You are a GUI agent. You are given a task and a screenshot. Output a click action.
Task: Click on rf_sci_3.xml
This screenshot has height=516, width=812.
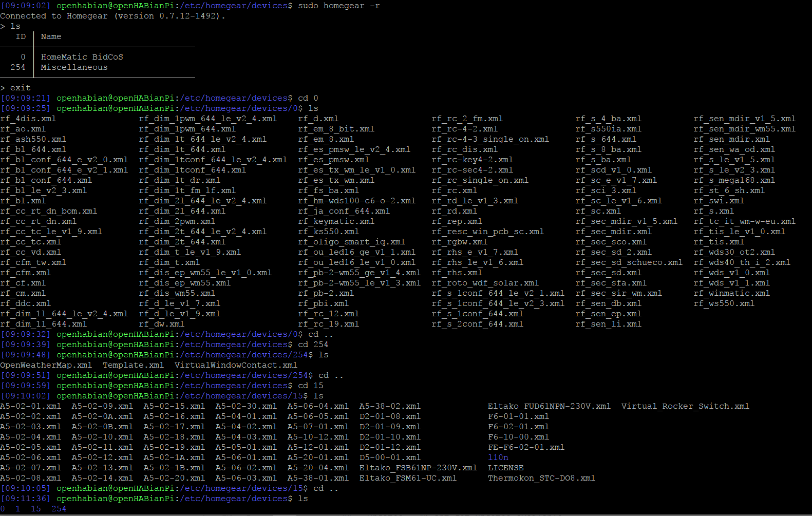[606, 190]
